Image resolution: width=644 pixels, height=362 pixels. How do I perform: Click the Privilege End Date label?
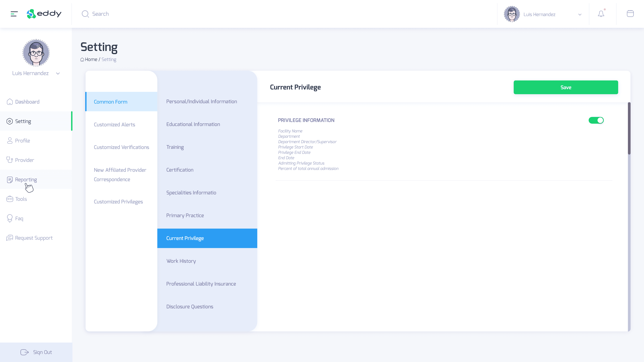click(x=294, y=152)
